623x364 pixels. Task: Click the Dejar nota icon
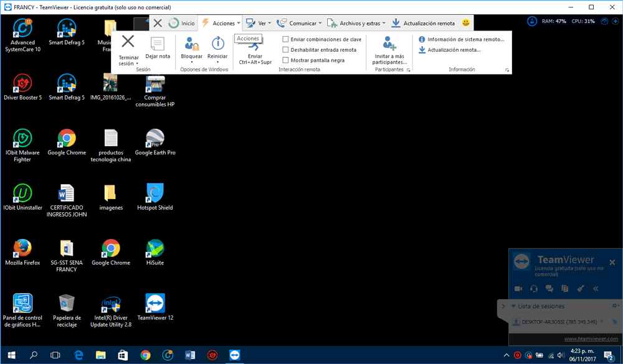(x=158, y=44)
